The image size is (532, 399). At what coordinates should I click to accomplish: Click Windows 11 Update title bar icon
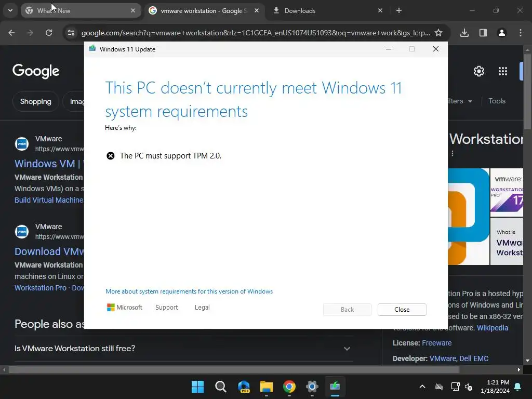pyautogui.click(x=92, y=49)
